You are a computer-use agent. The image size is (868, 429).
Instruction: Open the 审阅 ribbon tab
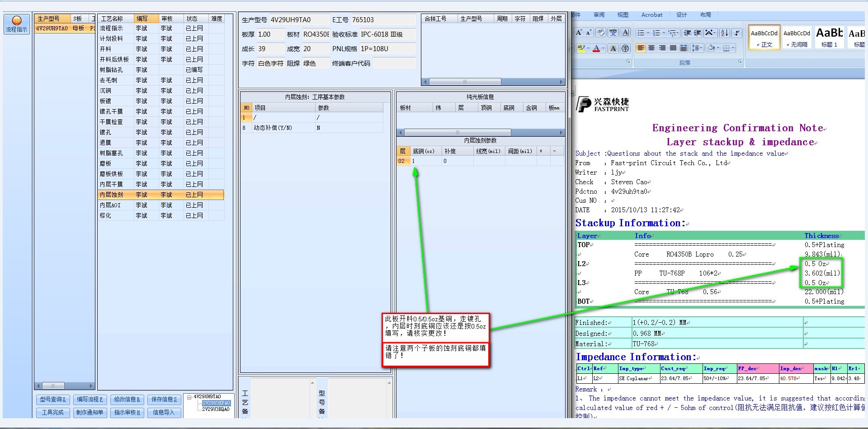[x=599, y=15]
